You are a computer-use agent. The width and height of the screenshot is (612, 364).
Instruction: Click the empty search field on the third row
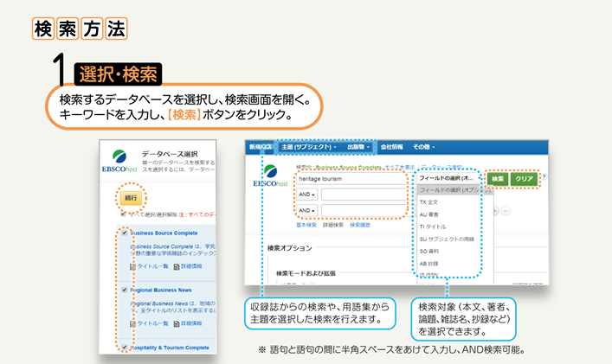coord(364,211)
